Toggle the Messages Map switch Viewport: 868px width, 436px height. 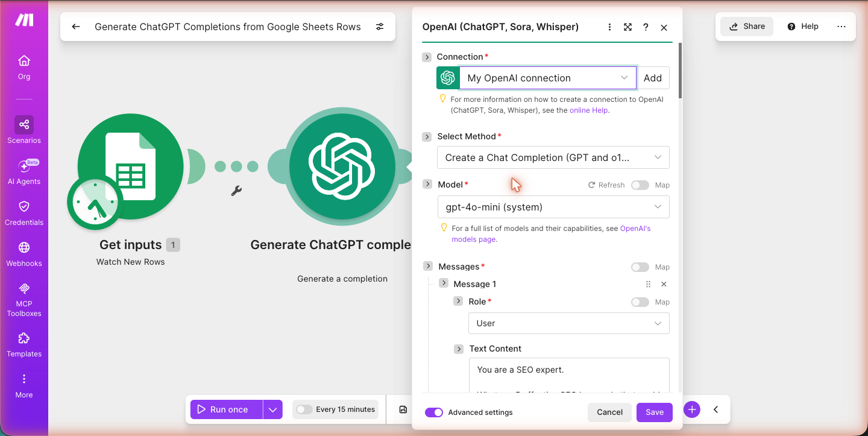click(640, 267)
